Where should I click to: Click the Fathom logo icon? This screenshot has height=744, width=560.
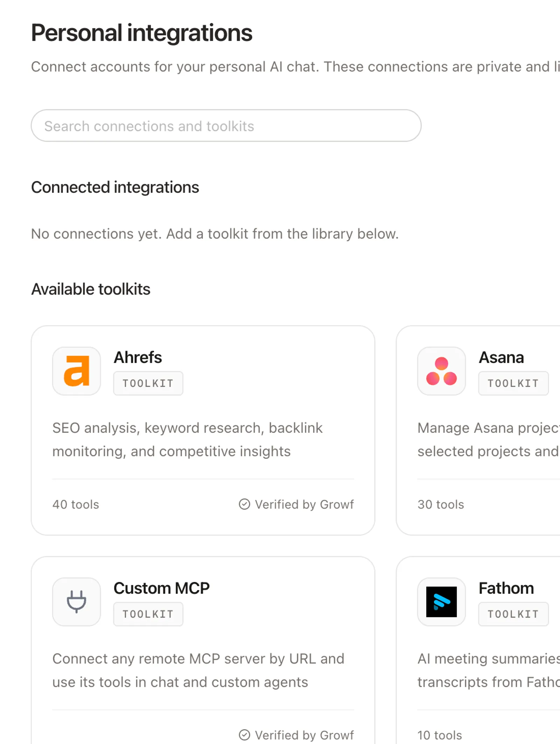[441, 602]
